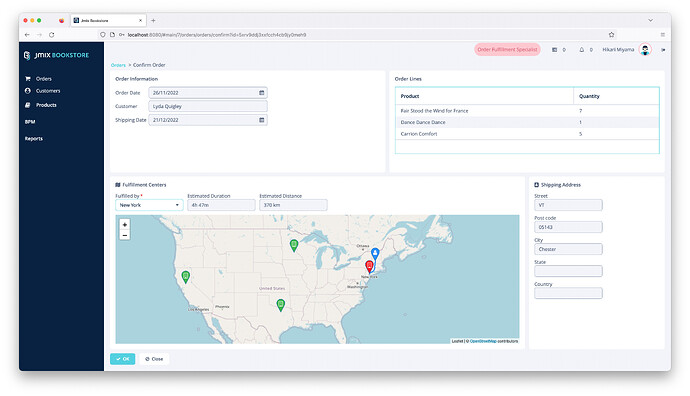This screenshot has height=396, width=690.
Task: Open the notifications bell icon
Action: pyautogui.click(x=582, y=50)
